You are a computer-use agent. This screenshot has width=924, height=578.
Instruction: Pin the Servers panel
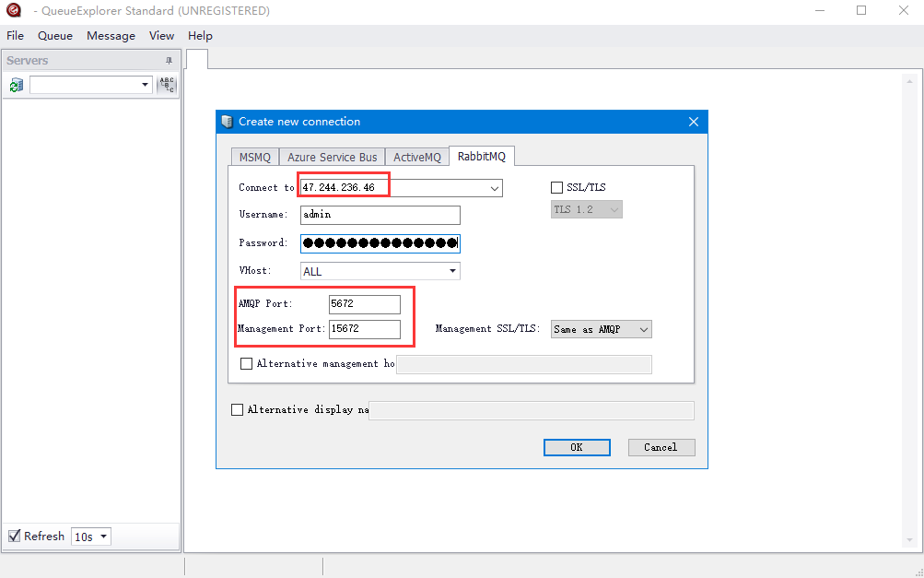coord(169,61)
